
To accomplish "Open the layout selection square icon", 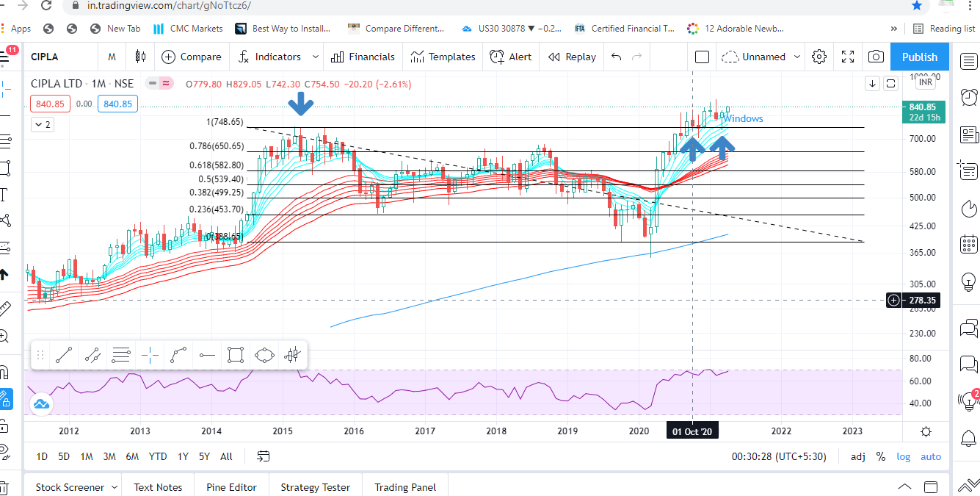I will tap(702, 57).
